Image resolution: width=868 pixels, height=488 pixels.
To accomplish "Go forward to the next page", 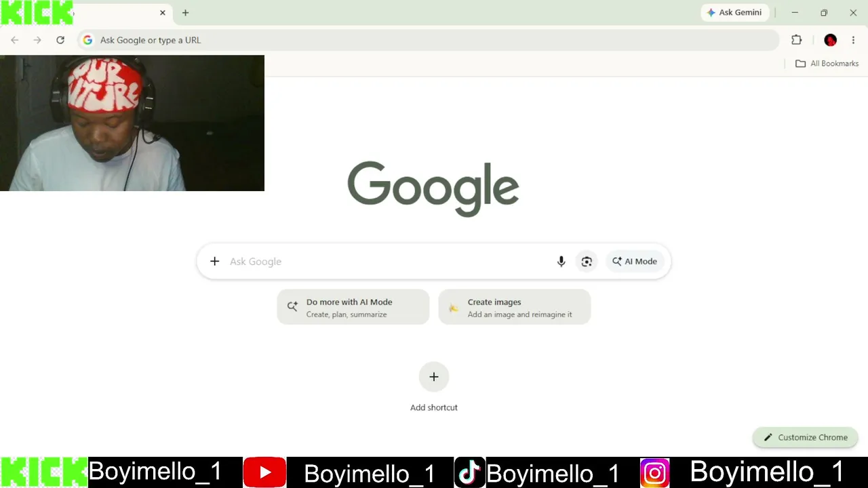I will (37, 40).
